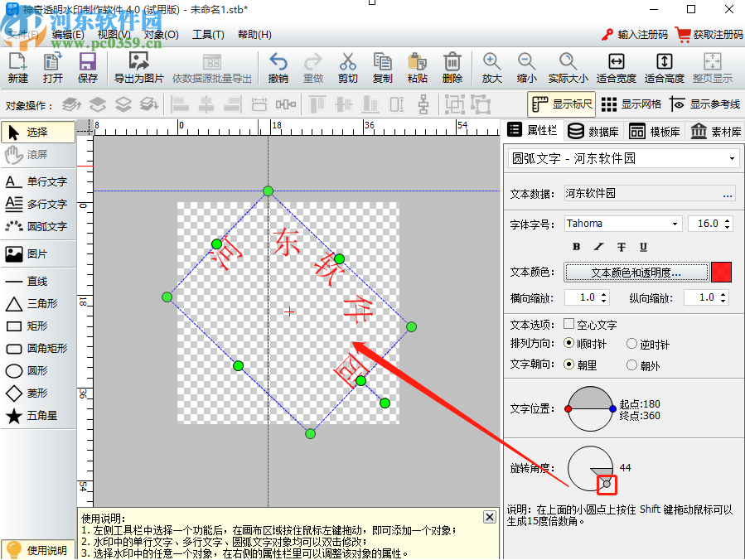Viewport: 745px width, 560px height.
Task: Paste object with 粘贴 icon
Action: click(x=417, y=68)
